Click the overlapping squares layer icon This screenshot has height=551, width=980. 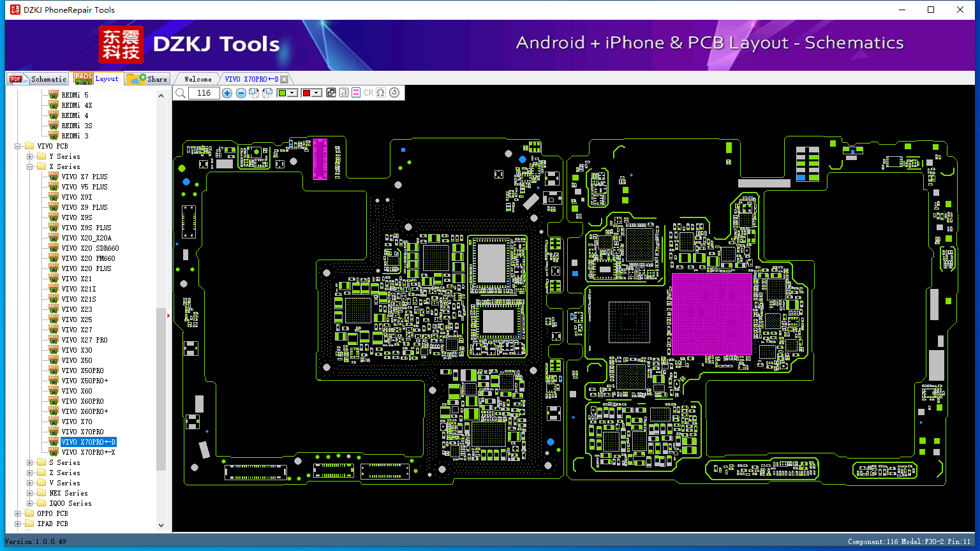click(330, 93)
